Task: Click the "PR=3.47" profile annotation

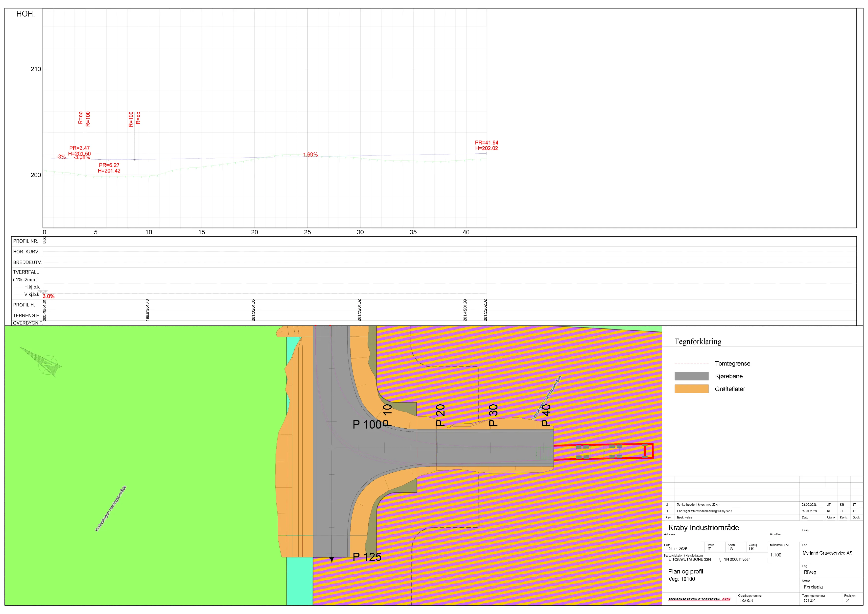Action: (79, 148)
